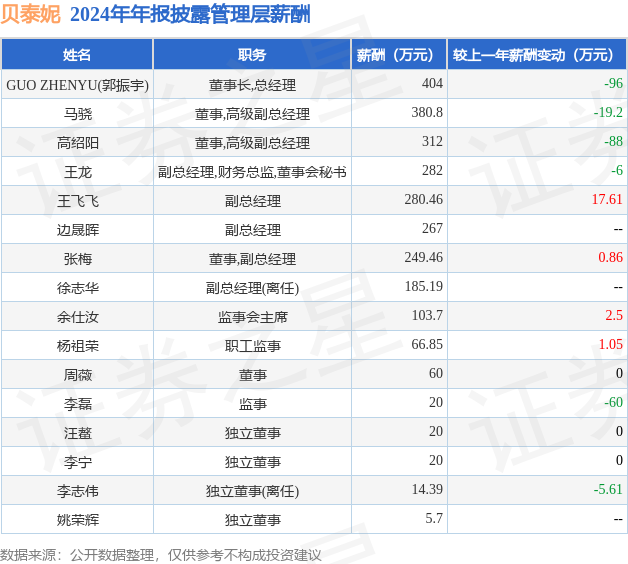The width and height of the screenshot is (628, 564).
Task: Select the name 汪鳌
Action: (x=78, y=433)
